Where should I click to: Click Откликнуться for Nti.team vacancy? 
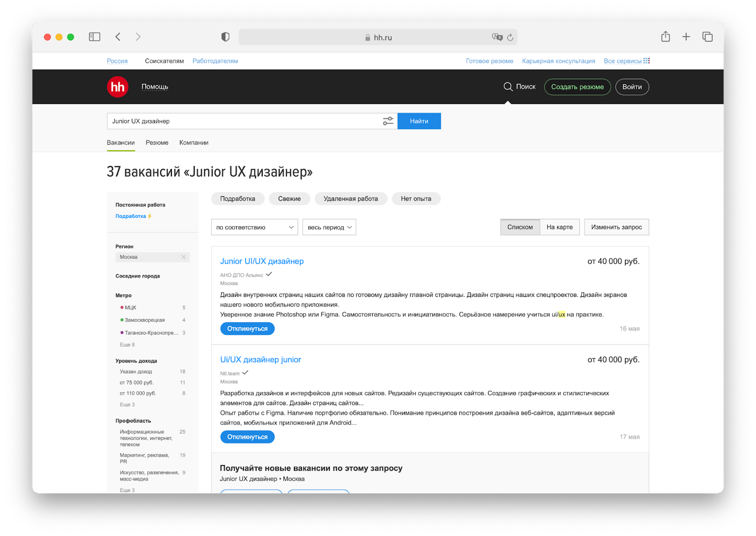coord(248,437)
